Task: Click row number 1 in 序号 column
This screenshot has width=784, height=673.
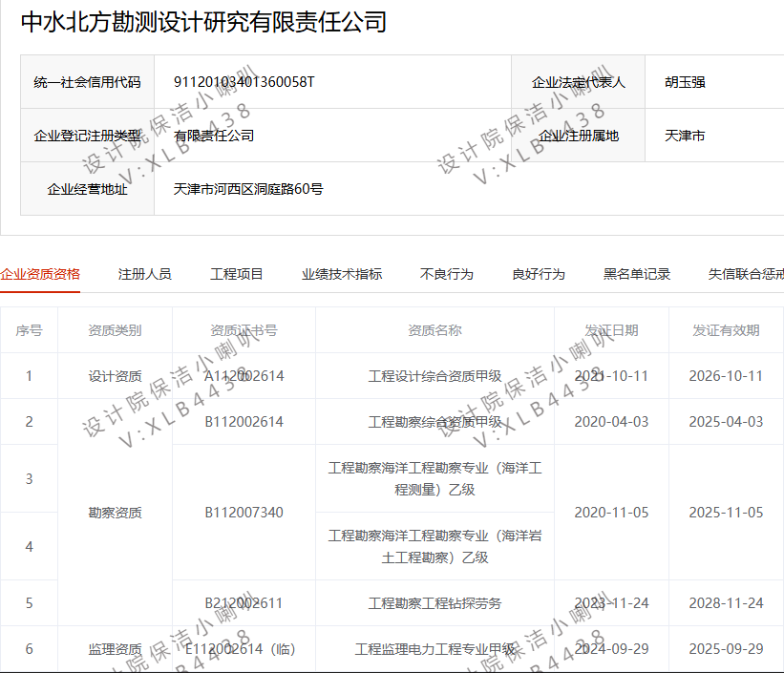Action: pyautogui.click(x=29, y=376)
